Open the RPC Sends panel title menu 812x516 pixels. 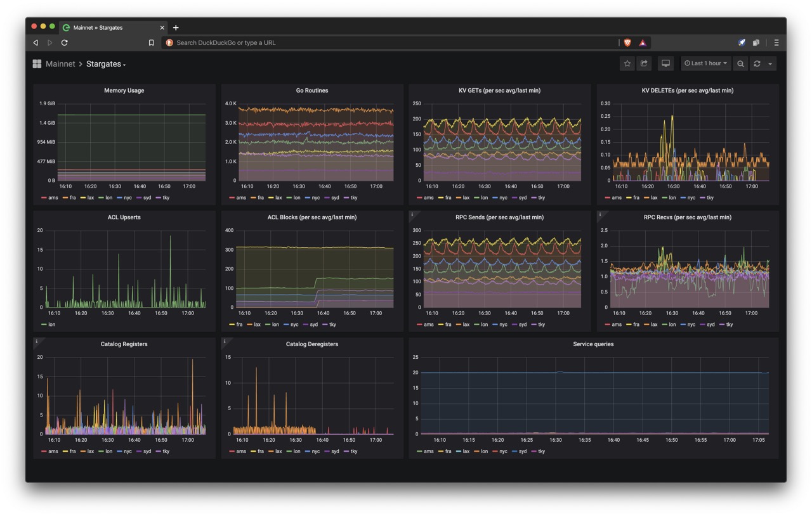pyautogui.click(x=500, y=217)
